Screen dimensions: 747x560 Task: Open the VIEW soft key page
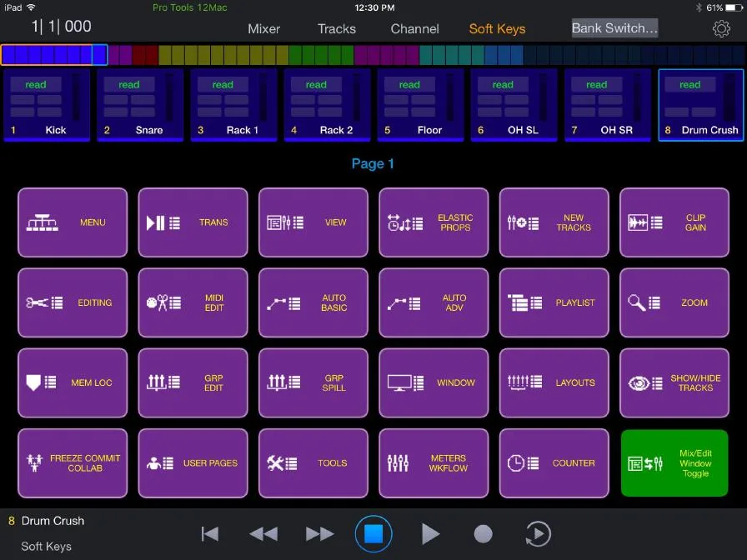tap(313, 222)
